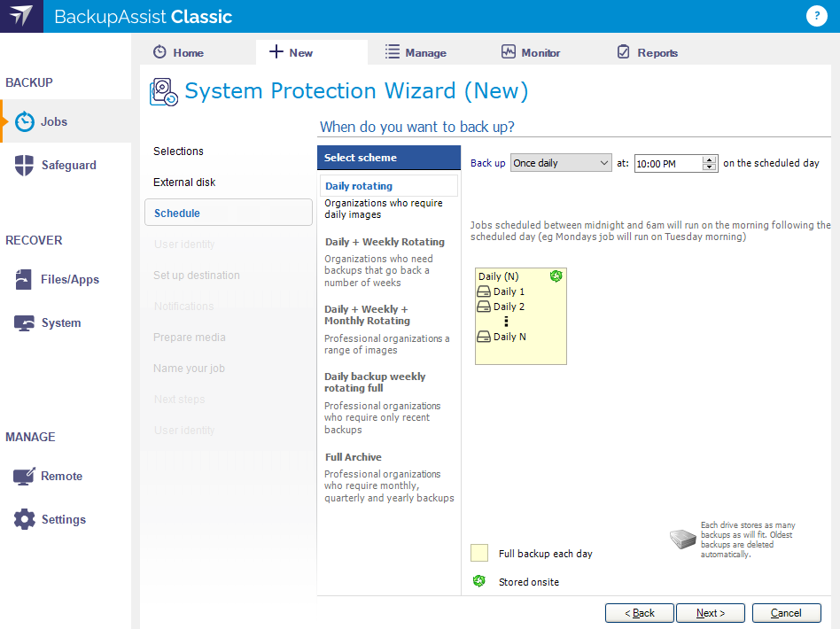Click the green Stored onsite legend icon
840x629 pixels.
(x=479, y=581)
